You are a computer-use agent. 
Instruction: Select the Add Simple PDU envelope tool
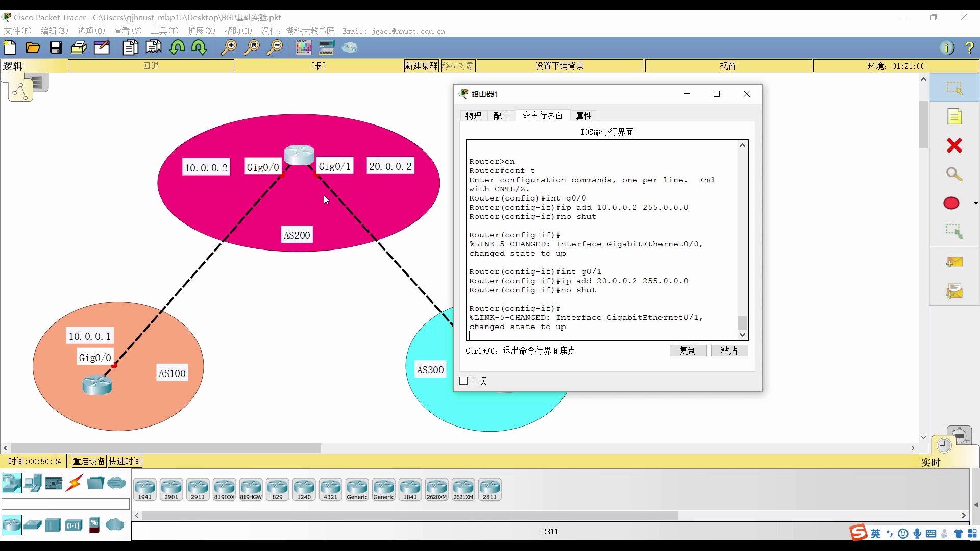(954, 261)
